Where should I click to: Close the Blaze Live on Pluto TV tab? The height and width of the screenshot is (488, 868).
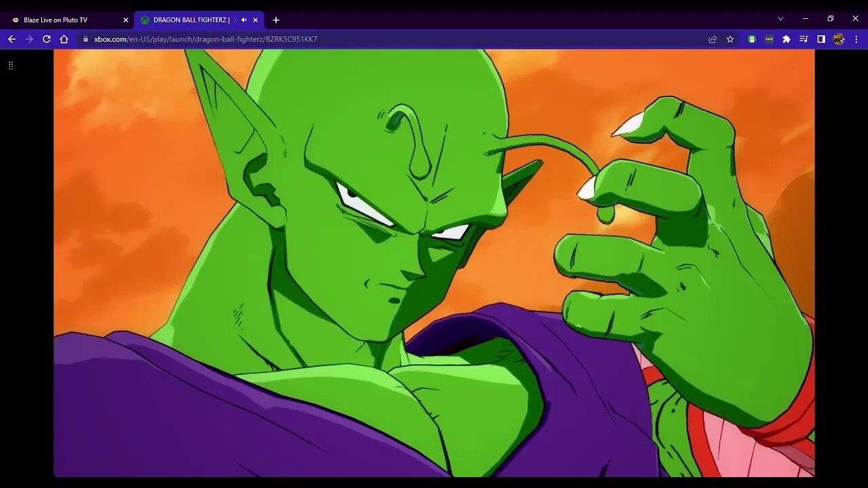pyautogui.click(x=125, y=20)
